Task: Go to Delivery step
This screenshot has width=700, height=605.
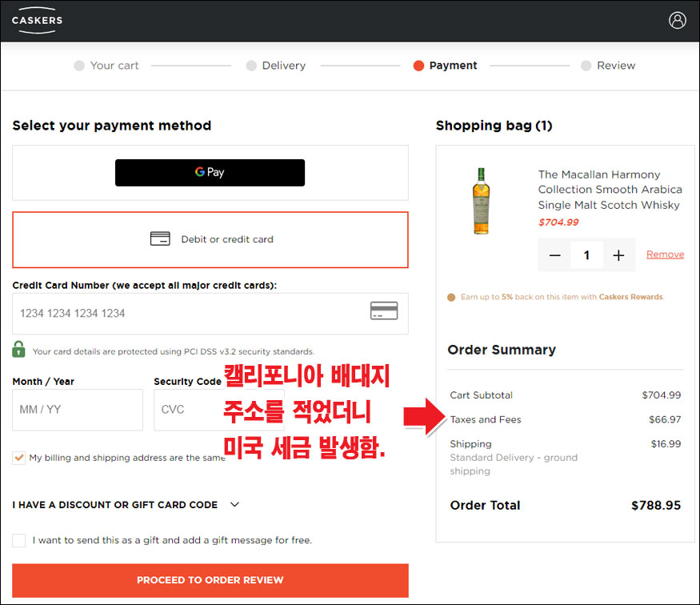Action: (276, 66)
